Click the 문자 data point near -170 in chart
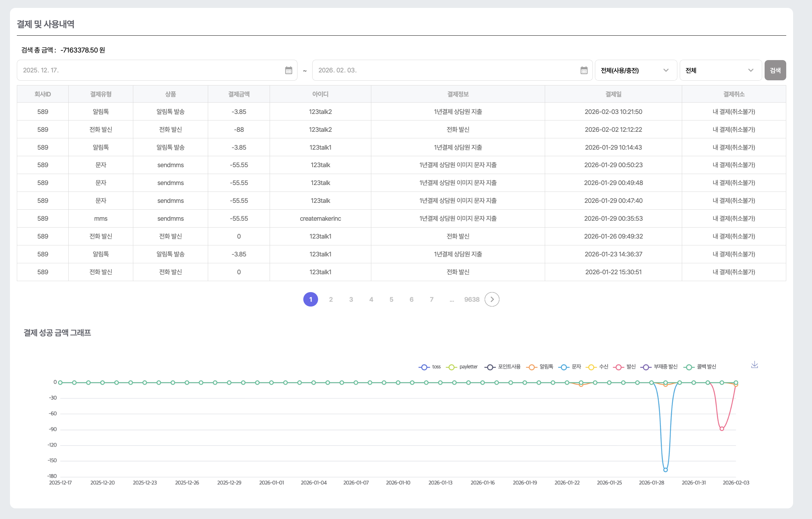Screen dimensions: 812x519 665,470
